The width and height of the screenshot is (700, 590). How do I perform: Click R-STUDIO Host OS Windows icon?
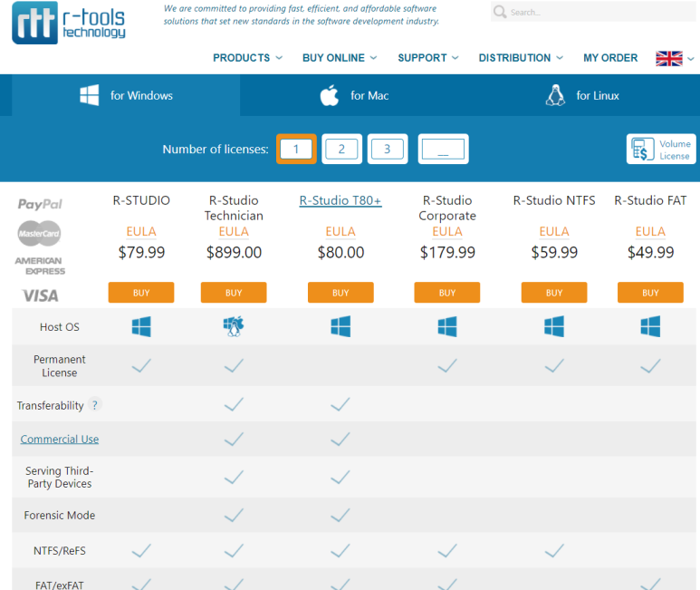pyautogui.click(x=141, y=326)
